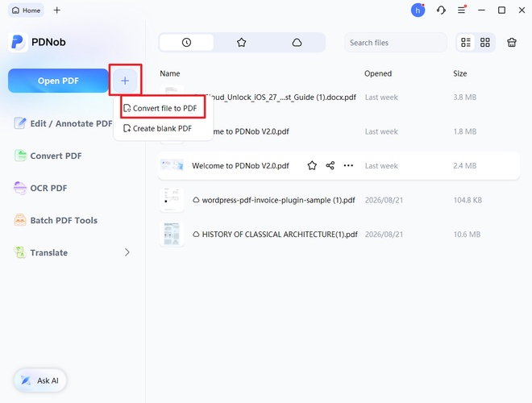This screenshot has width=532, height=403.
Task: Share the Welcome to PDNob V2.0.pdf file
Action: pyautogui.click(x=330, y=165)
